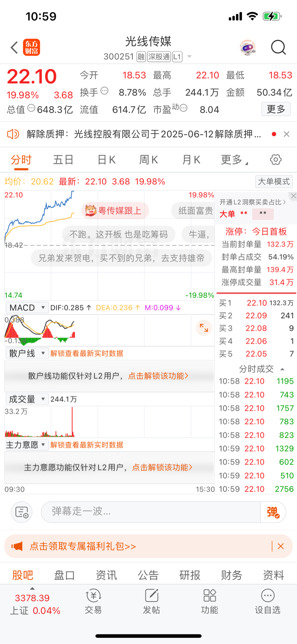Open 开通L2洞察买卖占比 chevron link
Image resolution: width=297 pixels, height=644 pixels.
coord(253,202)
